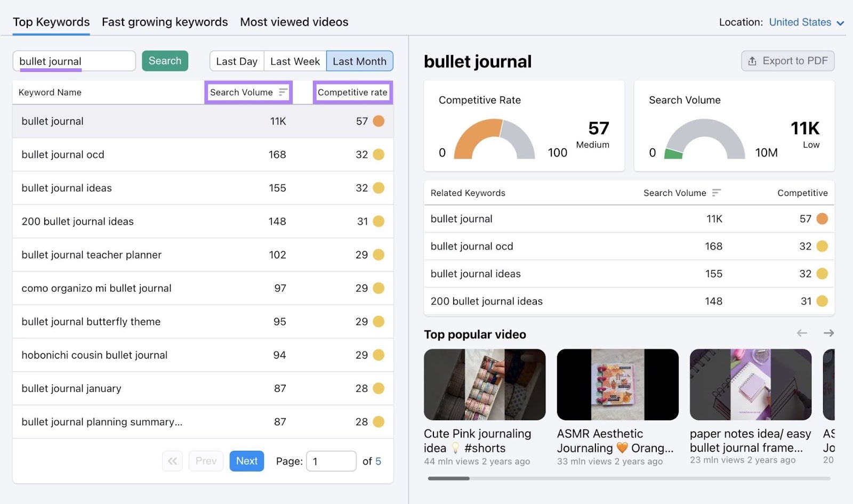Screen dimensions: 853x504
Task: Click bullet journal ocd in Related Keywords
Action: tap(472, 246)
